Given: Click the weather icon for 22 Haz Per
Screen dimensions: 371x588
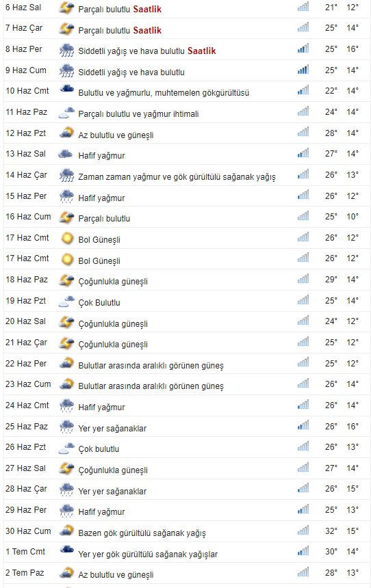Looking at the screenshot, I should (66, 363).
